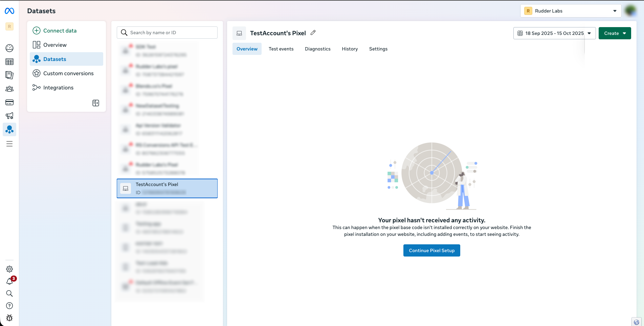Click the search magnifier in left rail
This screenshot has width=644, height=326.
9,293
